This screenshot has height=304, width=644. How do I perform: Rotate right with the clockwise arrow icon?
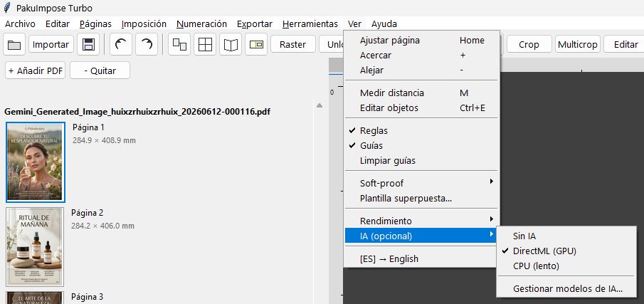tap(147, 44)
